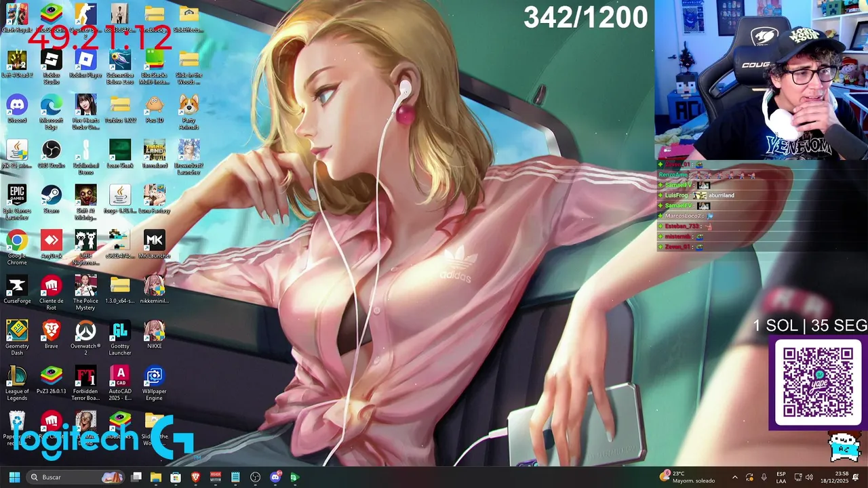This screenshot has width=868, height=488.
Task: Click the microphone tray icon
Action: pyautogui.click(x=764, y=477)
